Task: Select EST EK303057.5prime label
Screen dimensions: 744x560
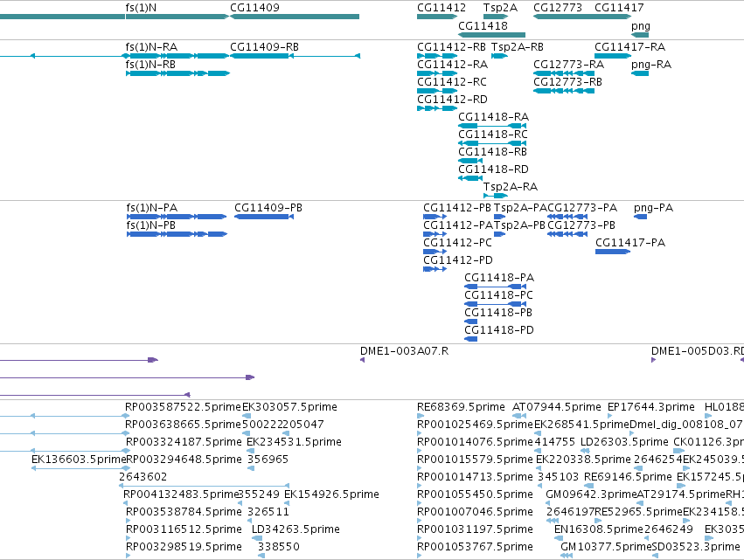Action: pyautogui.click(x=289, y=407)
